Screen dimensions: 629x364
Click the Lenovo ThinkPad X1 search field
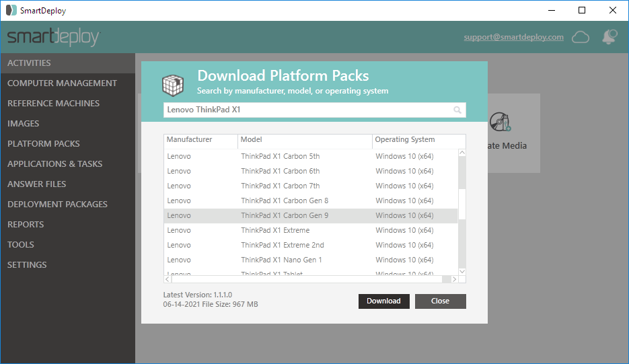pyautogui.click(x=315, y=110)
